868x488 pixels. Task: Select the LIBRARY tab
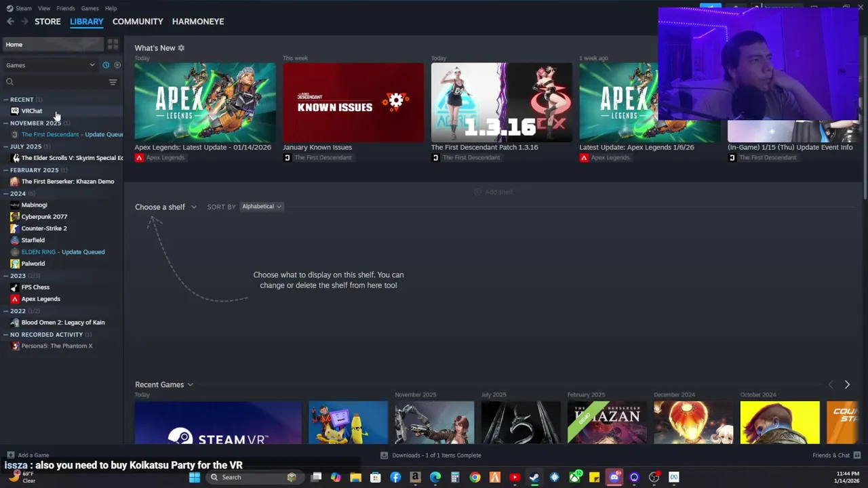87,22
